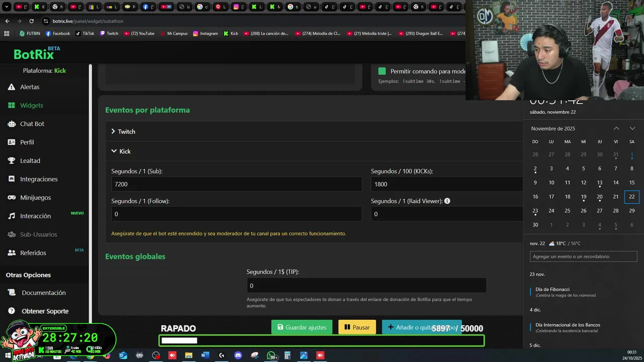Click the Obtener Soporte help icon
The width and height of the screenshot is (644, 362).
click(x=12, y=311)
